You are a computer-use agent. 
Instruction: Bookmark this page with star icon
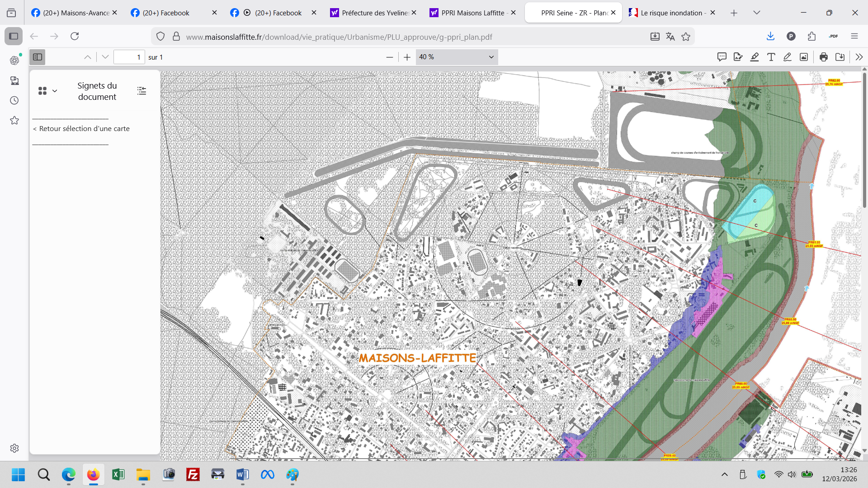click(686, 37)
